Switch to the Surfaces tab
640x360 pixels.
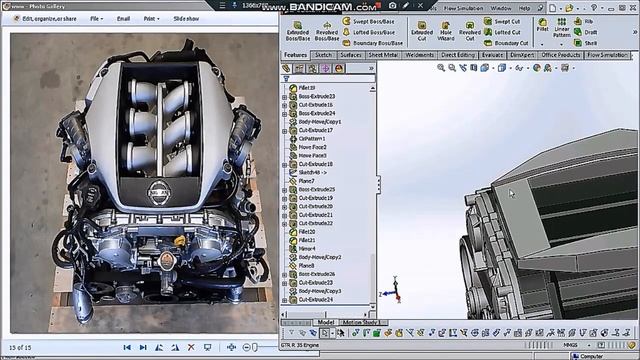click(x=351, y=55)
